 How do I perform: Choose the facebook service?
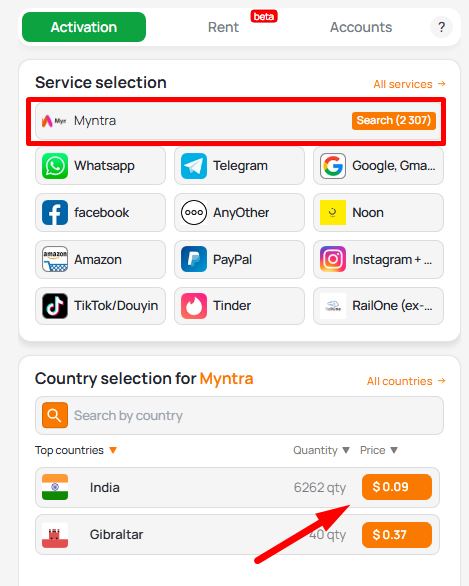[x=100, y=212]
